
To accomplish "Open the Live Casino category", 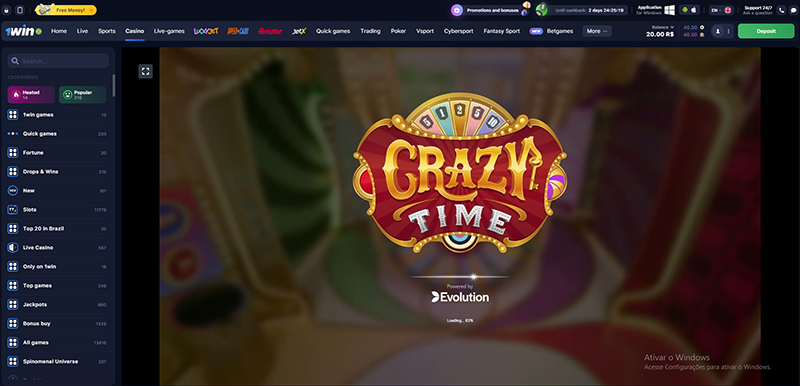I will point(58,247).
